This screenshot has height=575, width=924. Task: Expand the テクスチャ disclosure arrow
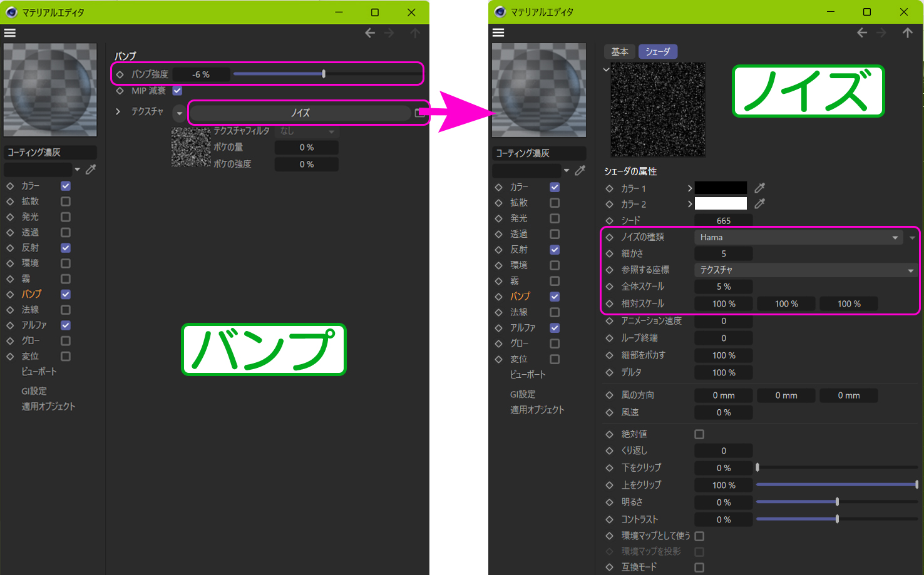pos(118,111)
